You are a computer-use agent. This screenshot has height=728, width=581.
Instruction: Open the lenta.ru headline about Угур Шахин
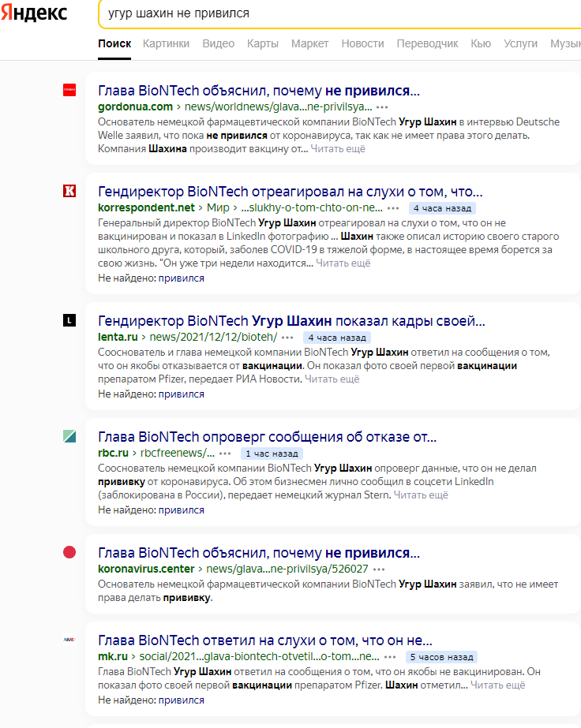[291, 321]
